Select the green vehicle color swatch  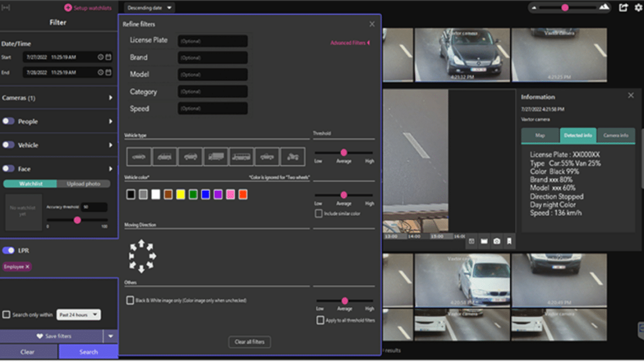(x=193, y=194)
